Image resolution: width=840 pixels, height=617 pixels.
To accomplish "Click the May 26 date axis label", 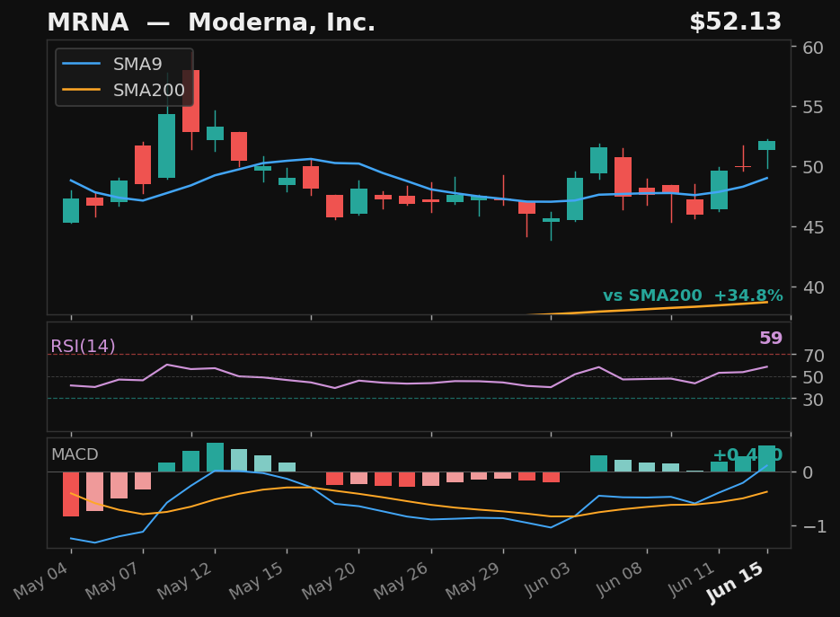I will (x=402, y=580).
